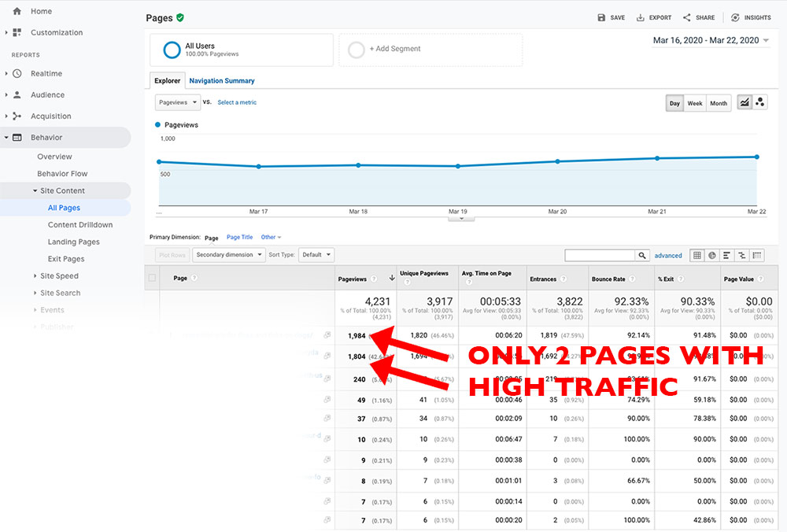Select the Performance bar view icon

(x=726, y=256)
